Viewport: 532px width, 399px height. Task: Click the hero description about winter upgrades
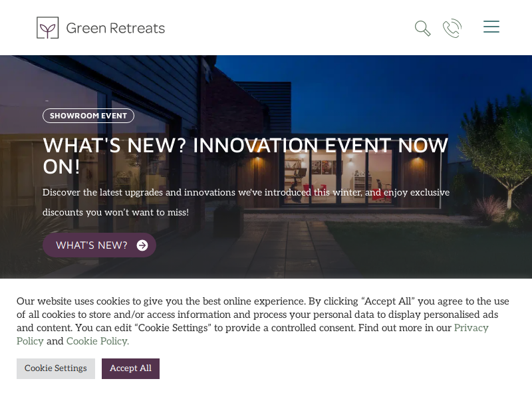point(246,202)
